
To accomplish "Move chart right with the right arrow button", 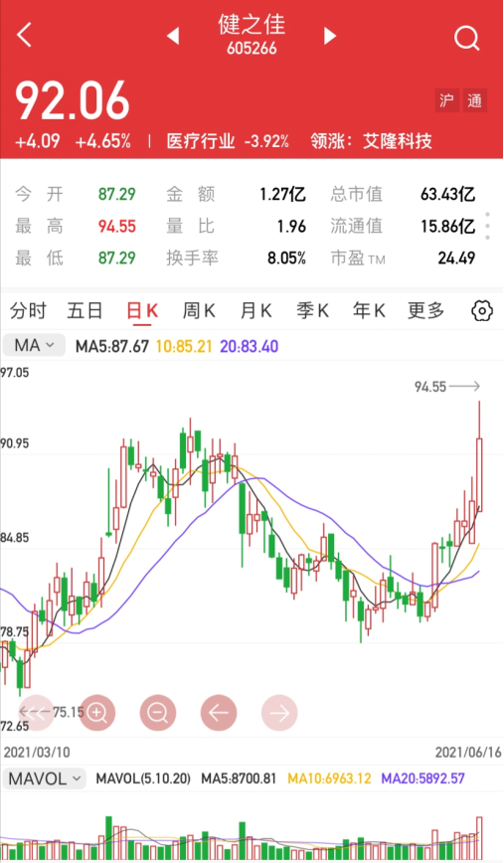I will [x=279, y=713].
